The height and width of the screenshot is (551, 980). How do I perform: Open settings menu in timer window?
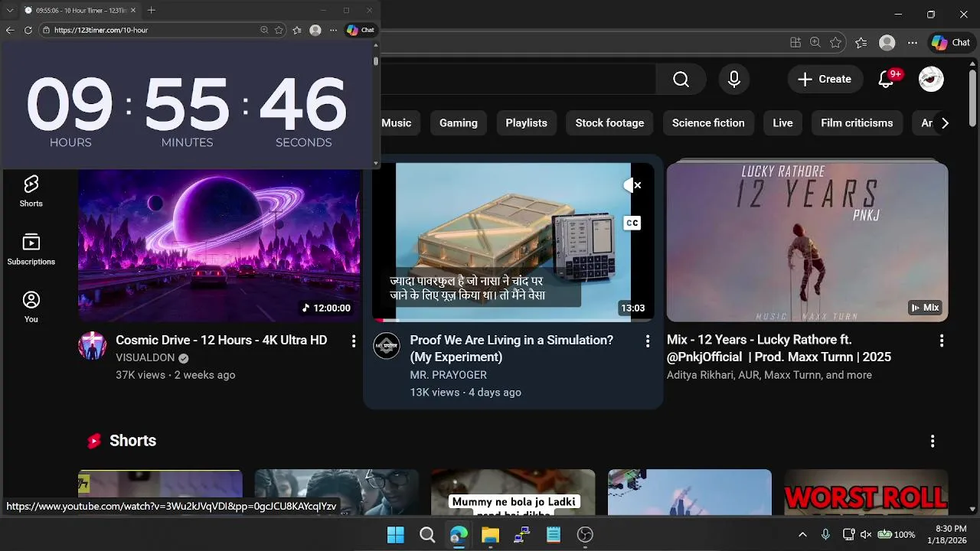tap(333, 30)
